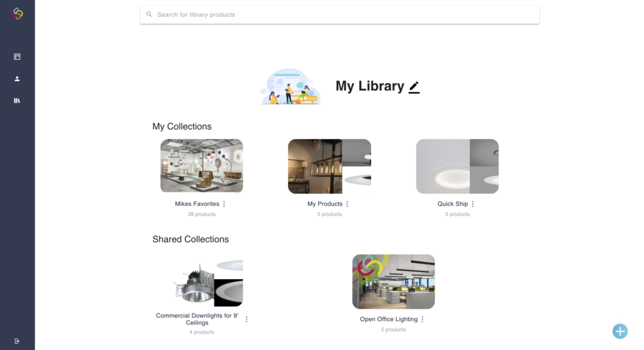Click the Commercial Downlights for 9' Ceilings title
Viewport: 644px width, 350px height.
click(x=197, y=319)
